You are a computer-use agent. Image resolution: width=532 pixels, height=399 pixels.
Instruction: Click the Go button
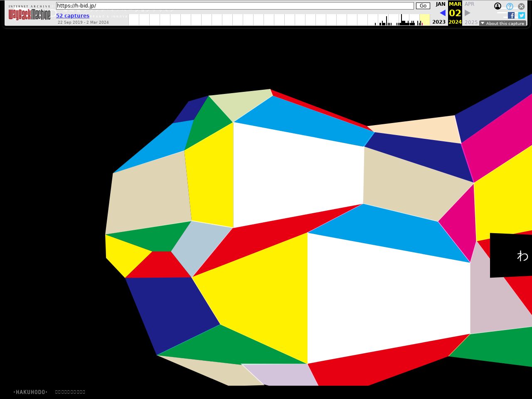pos(423,6)
